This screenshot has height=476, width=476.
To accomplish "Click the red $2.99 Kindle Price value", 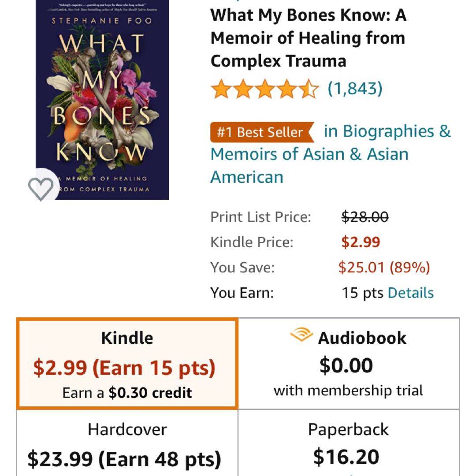I will click(361, 242).
